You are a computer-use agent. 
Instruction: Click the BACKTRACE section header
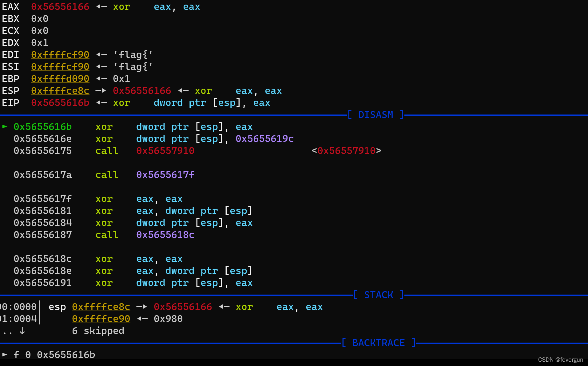click(379, 343)
